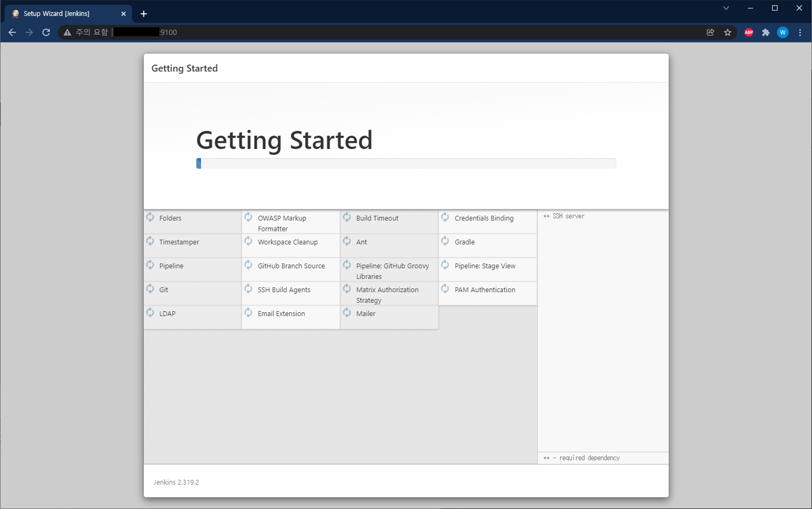Click the Gradle plugin label
812x509 pixels.
(x=465, y=242)
